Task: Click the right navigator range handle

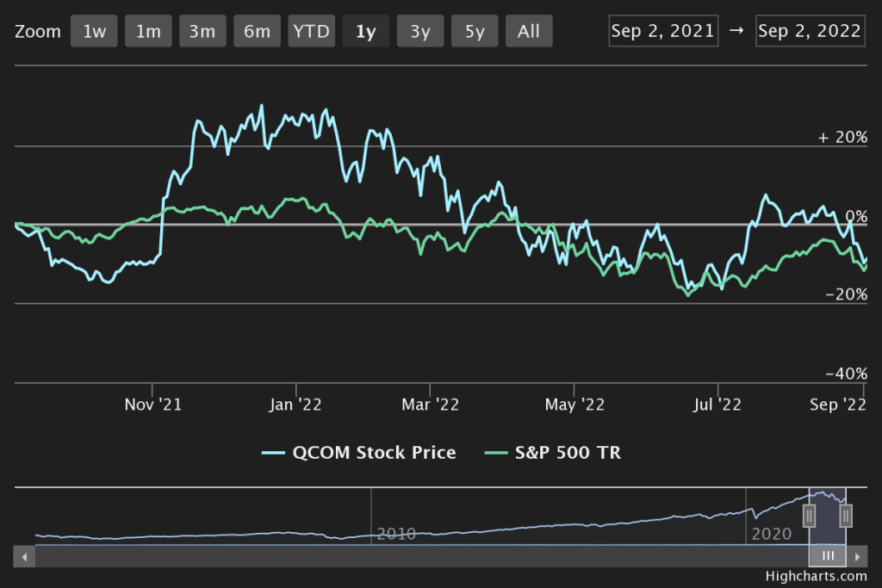Action: tap(846, 516)
